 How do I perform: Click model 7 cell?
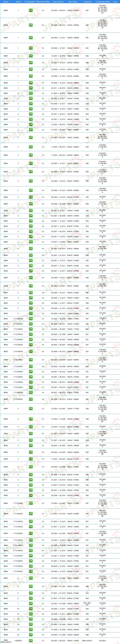[18, 604]
